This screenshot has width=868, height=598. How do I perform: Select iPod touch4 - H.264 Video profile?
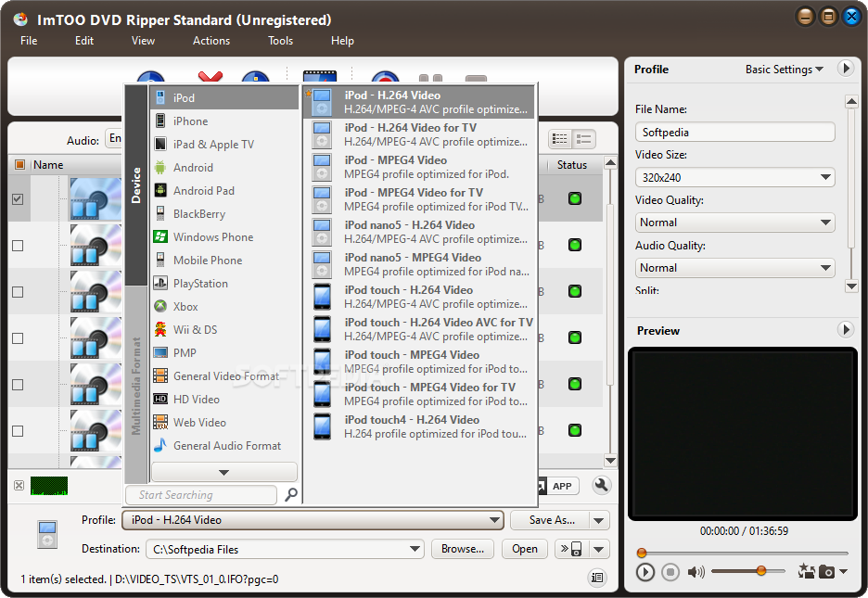coord(419,426)
